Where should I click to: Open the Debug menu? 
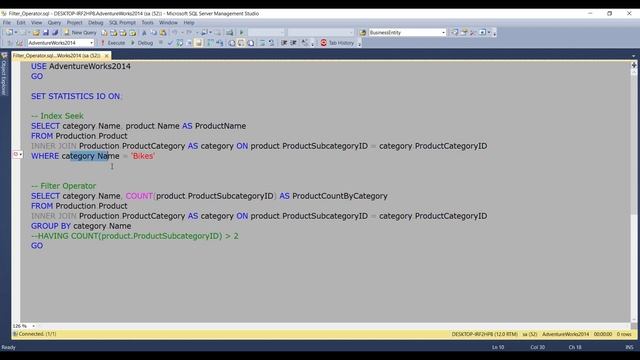coord(96,22)
